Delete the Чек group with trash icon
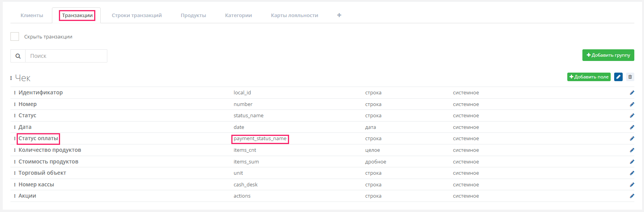644x212 pixels. click(x=630, y=77)
